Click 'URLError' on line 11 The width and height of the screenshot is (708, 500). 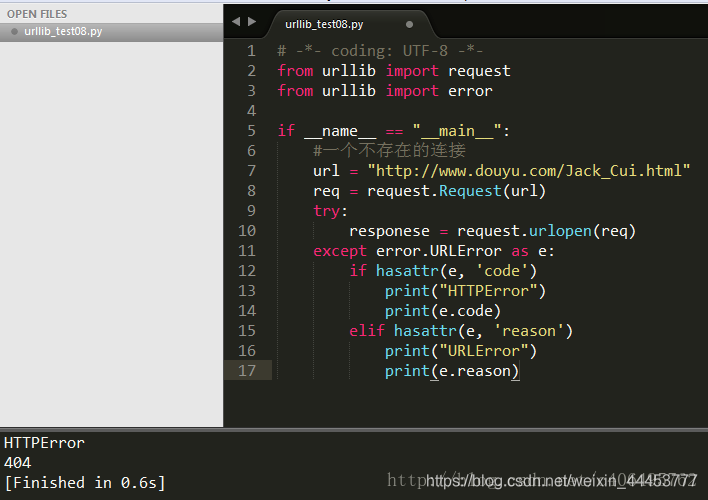466,251
